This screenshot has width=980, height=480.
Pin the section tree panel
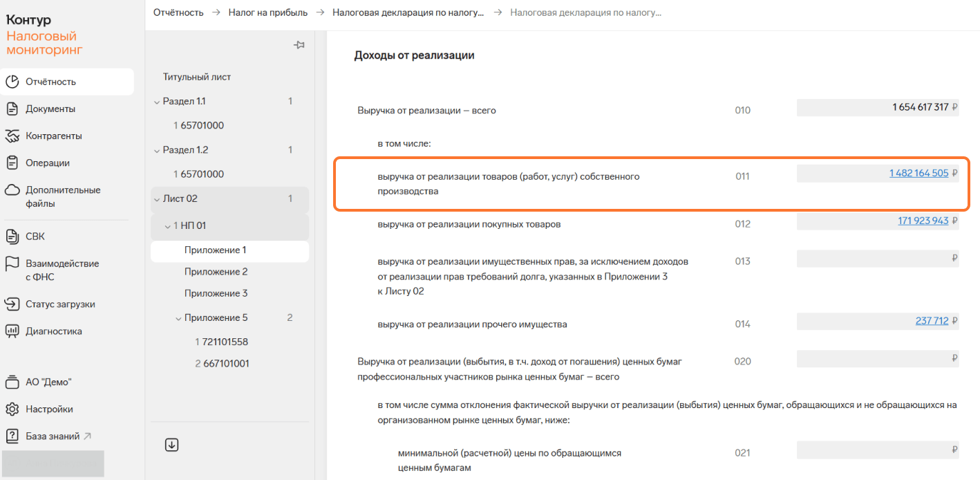coord(299,45)
